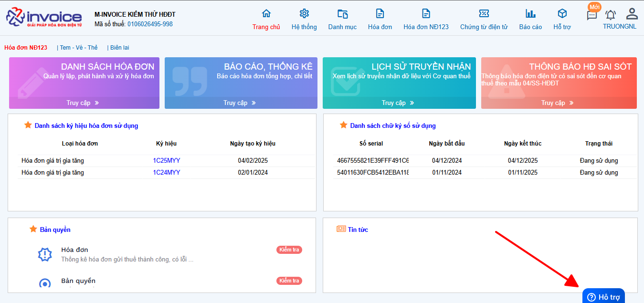Click Truy cập on Lịch sử truyền nhận card
644x303 pixels.
pyautogui.click(x=398, y=103)
